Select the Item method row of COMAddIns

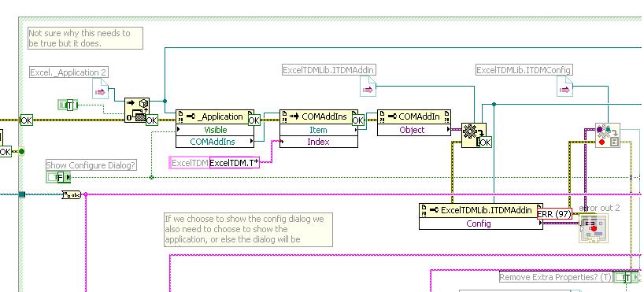319,130
